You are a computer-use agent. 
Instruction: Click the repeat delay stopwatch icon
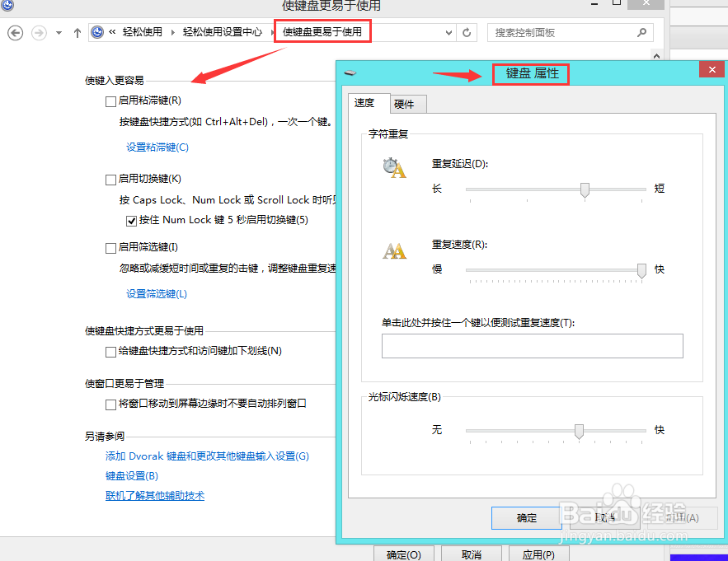coord(394,168)
